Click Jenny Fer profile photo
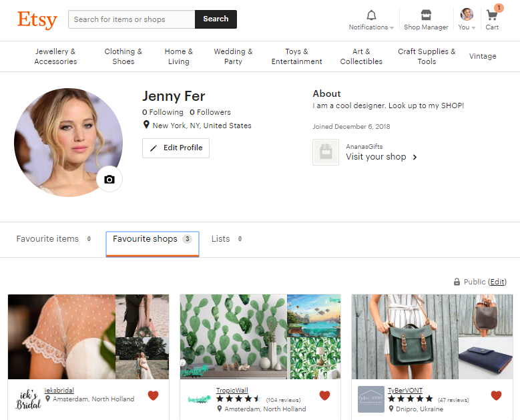This screenshot has width=520, height=420. (x=68, y=142)
